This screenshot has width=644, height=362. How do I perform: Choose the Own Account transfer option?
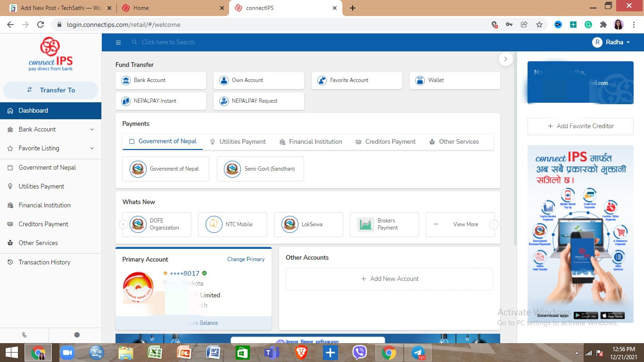click(x=258, y=80)
